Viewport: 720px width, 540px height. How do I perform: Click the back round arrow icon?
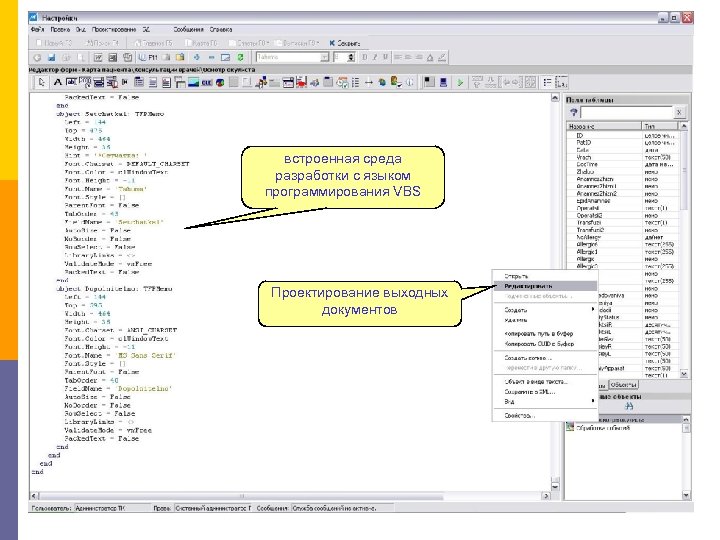37,57
